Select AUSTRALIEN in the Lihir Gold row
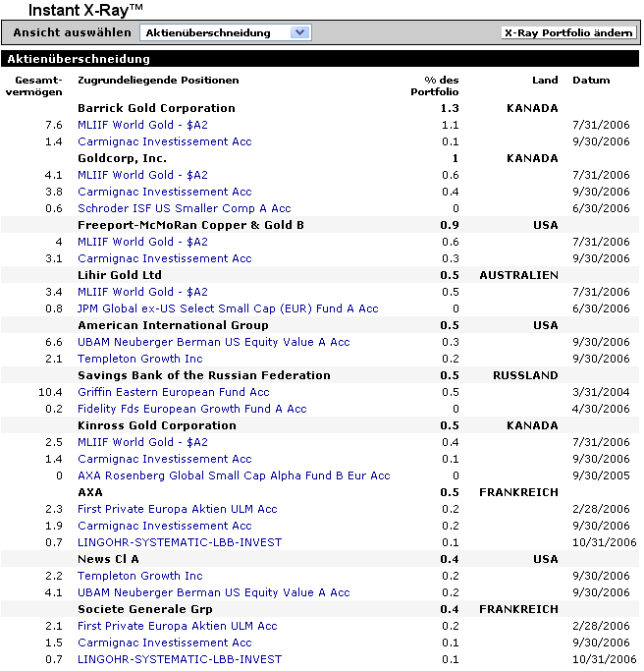The height and width of the screenshot is (671, 644). click(518, 275)
